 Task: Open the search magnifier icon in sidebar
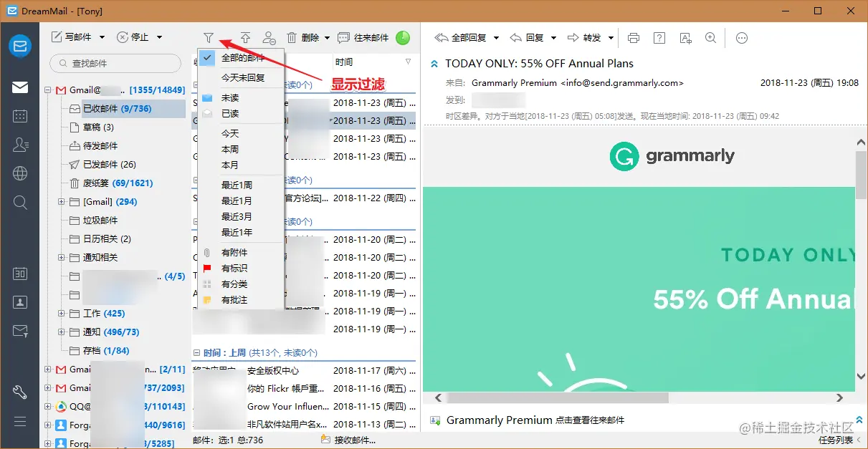(x=20, y=203)
